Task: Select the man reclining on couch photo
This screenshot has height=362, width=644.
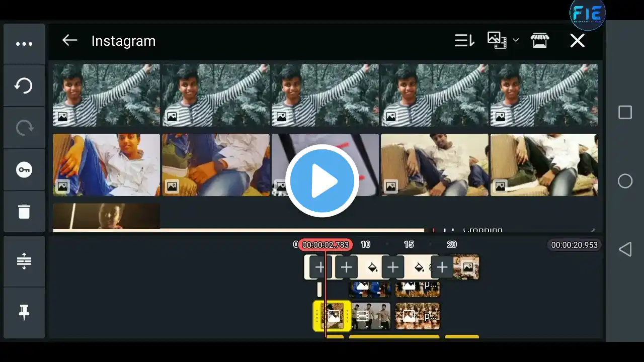Action: pyautogui.click(x=435, y=165)
